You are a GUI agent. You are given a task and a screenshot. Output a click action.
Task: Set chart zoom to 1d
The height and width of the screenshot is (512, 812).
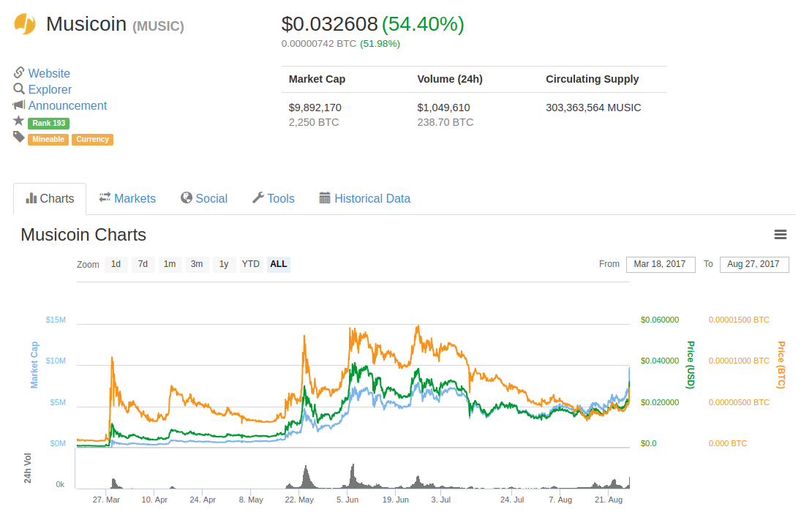tap(116, 264)
